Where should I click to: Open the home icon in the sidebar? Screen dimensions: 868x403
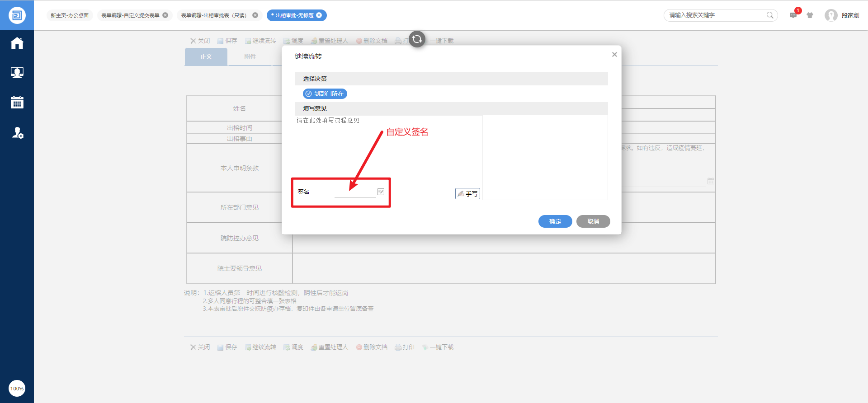[17, 43]
